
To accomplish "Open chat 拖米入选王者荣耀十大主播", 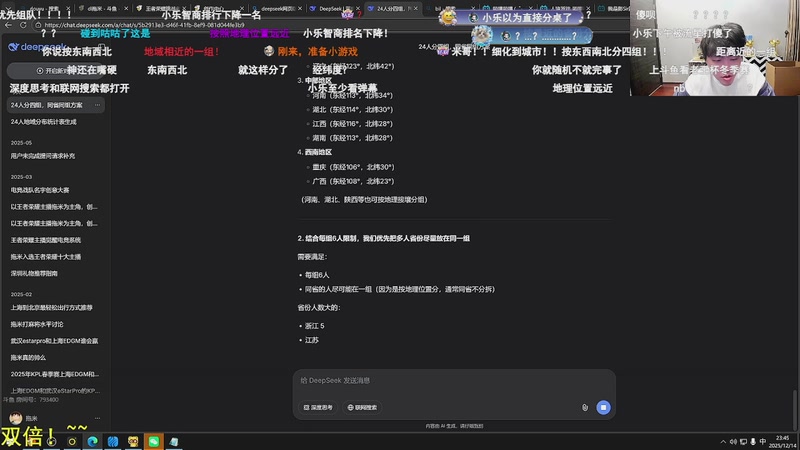I will [x=45, y=257].
